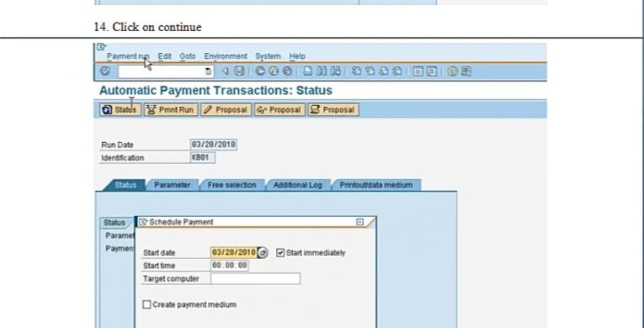Image resolution: width=644 pixels, height=328 pixels.
Task: Switch to the Additional Log tab
Action: pyautogui.click(x=297, y=185)
